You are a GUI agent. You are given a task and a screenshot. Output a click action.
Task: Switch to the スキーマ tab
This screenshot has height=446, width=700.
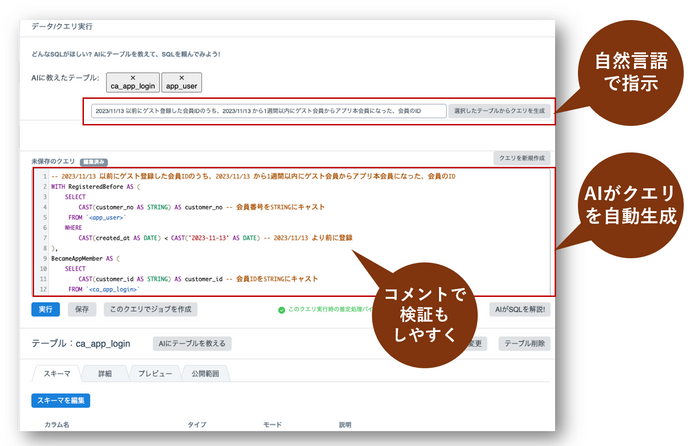(57, 374)
